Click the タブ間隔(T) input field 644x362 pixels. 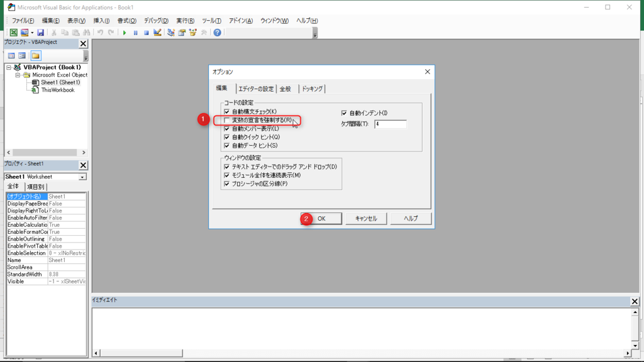pyautogui.click(x=390, y=124)
